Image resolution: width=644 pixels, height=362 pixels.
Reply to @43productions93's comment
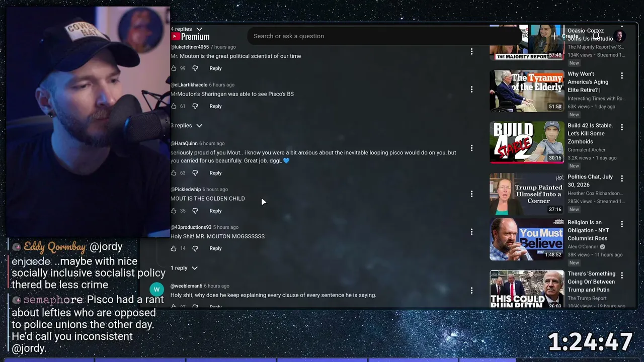point(215,248)
